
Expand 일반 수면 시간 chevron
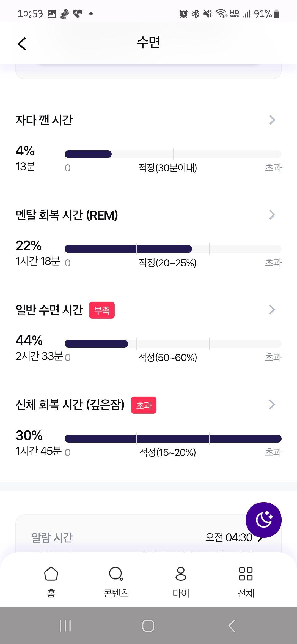click(x=272, y=310)
